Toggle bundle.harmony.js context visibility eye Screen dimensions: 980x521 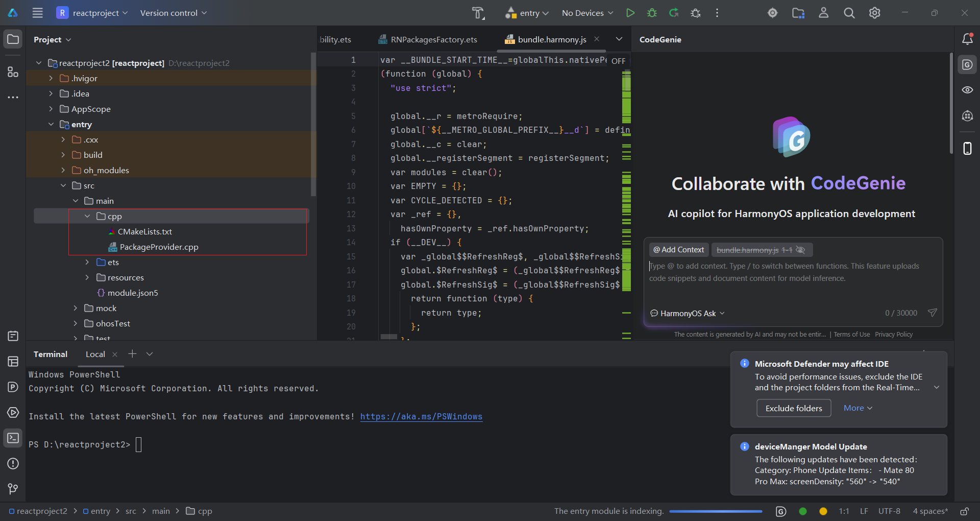point(800,250)
